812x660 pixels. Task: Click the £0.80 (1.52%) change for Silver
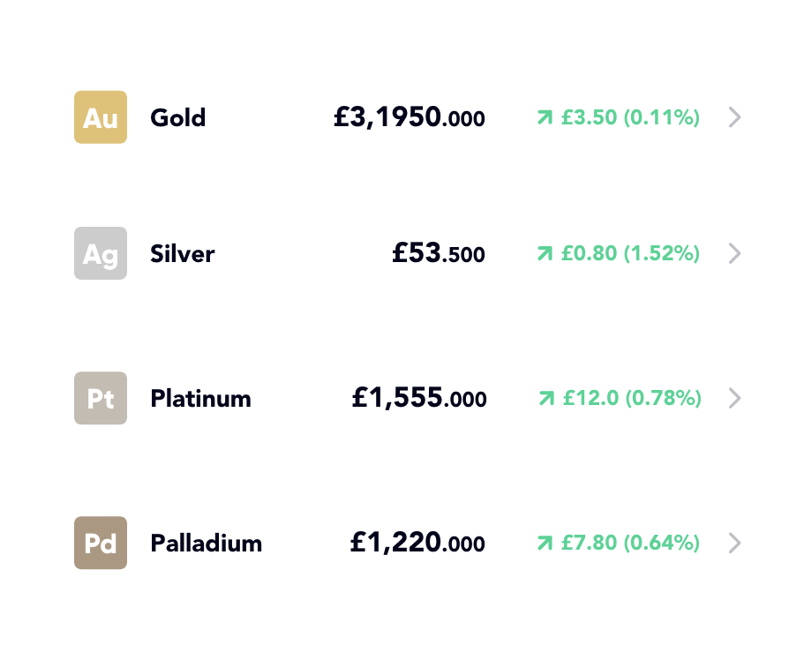point(629,253)
